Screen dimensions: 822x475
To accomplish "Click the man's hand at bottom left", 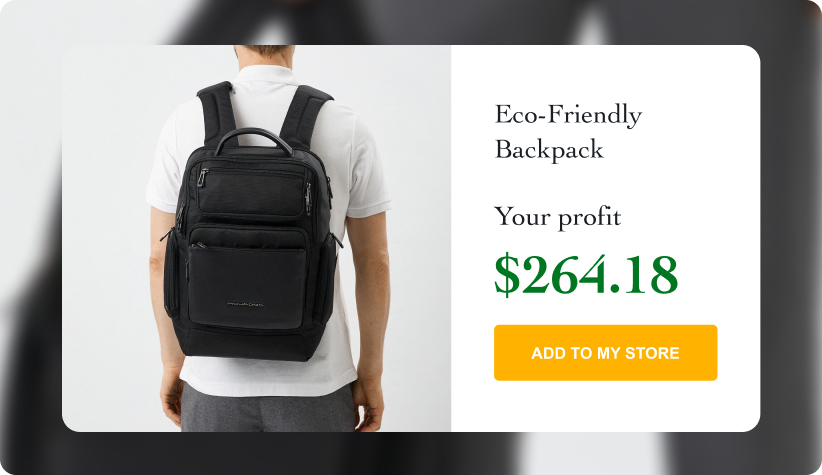I will [172, 403].
